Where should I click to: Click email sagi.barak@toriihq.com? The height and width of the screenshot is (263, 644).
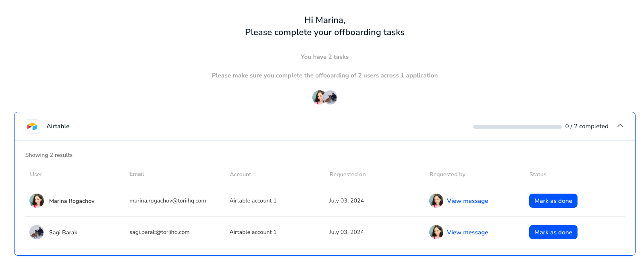160,232
